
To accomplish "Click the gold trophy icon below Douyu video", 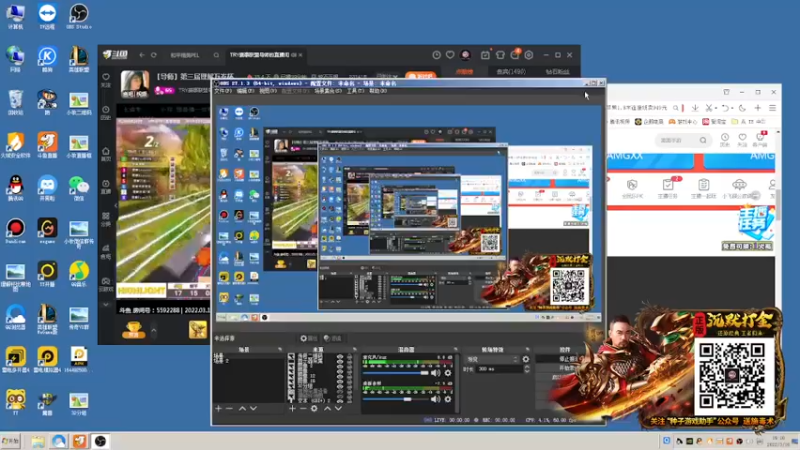I will [133, 330].
